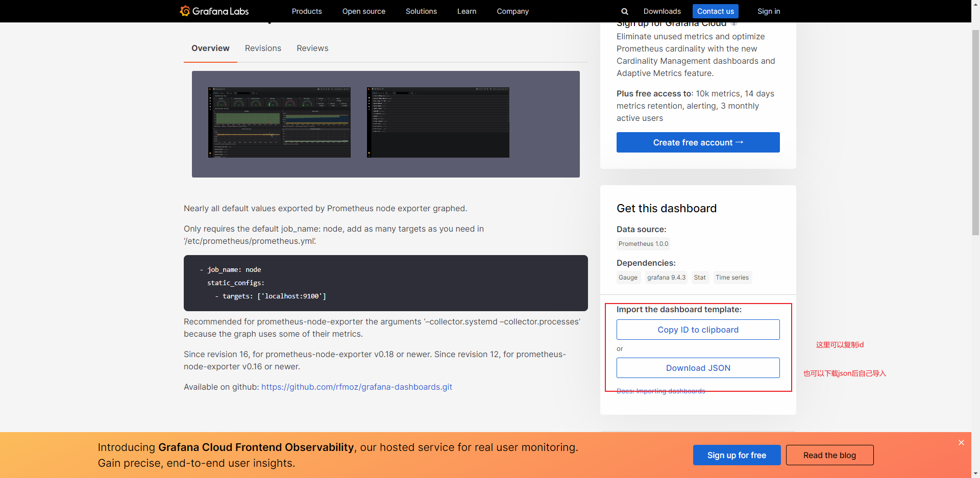Click Sign up for free button
Viewport: 980px width, 478px height.
coord(737,455)
